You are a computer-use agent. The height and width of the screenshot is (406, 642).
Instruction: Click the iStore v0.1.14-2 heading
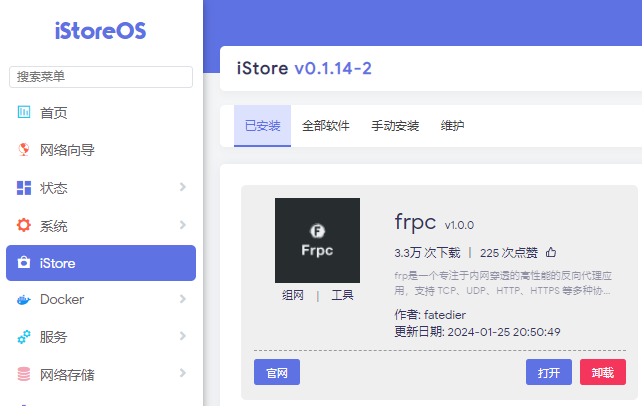(x=304, y=68)
